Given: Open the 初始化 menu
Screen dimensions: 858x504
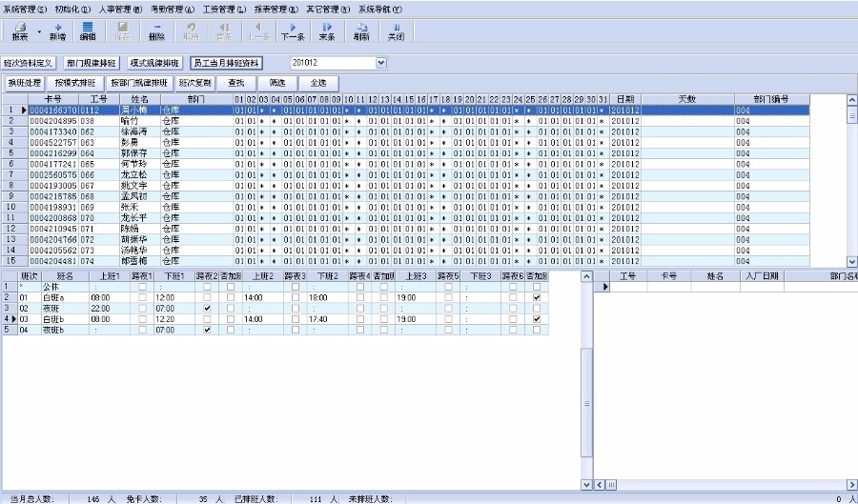Looking at the screenshot, I should pyautogui.click(x=72, y=10).
